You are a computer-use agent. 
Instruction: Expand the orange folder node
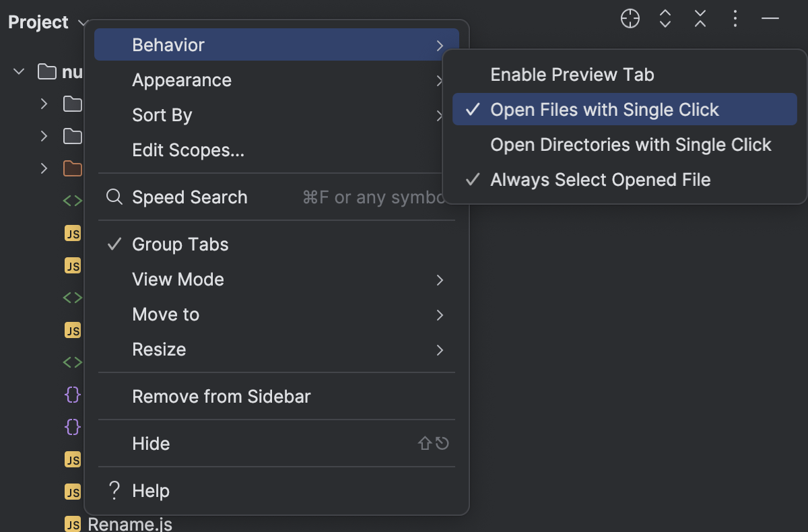pyautogui.click(x=43, y=168)
